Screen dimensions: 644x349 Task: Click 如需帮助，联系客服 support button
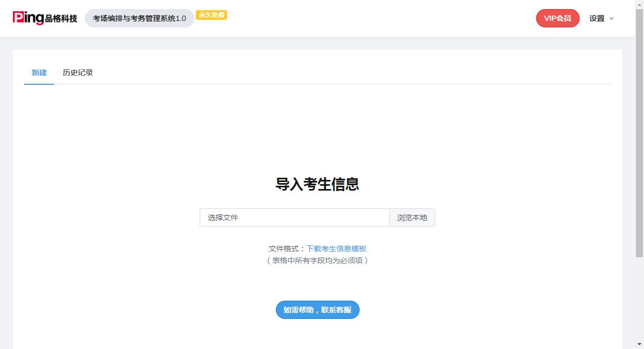317,310
